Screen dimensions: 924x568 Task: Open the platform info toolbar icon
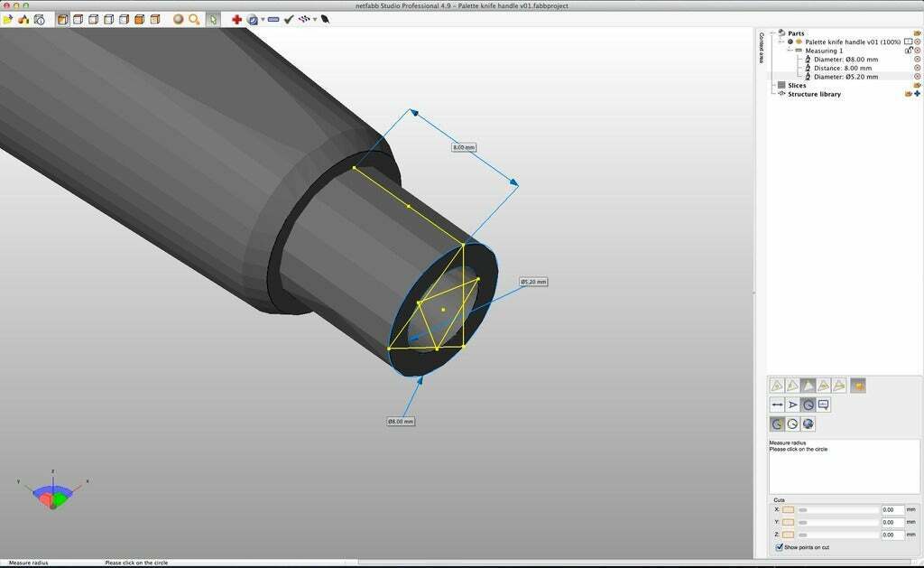pos(39,20)
